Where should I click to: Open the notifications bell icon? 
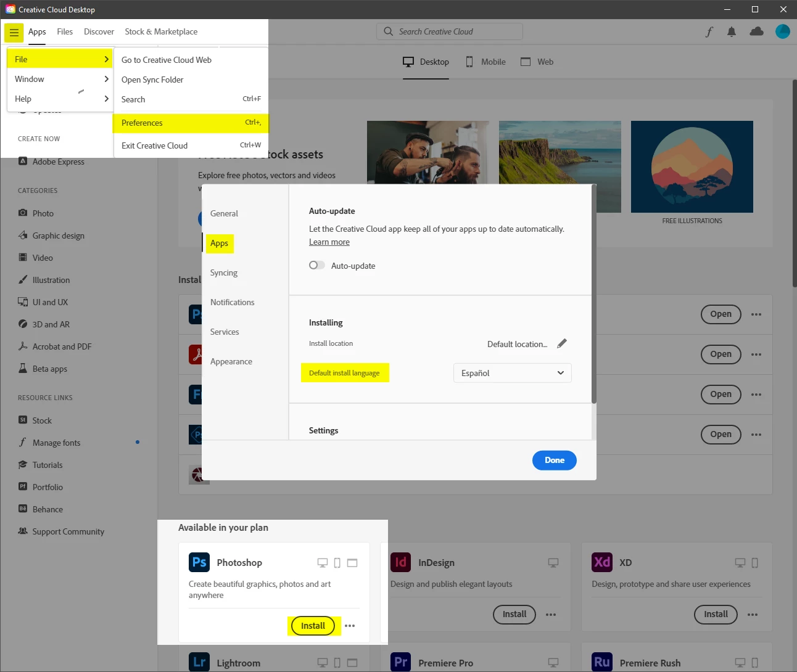732,32
